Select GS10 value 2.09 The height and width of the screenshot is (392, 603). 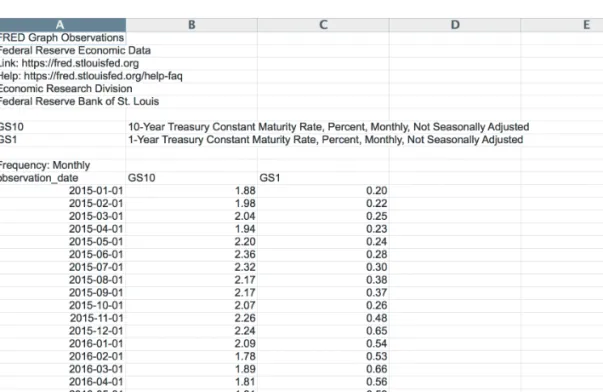[x=192, y=343]
